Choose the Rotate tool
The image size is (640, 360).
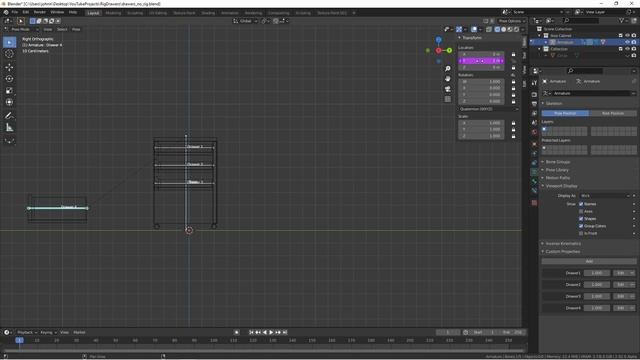[9, 79]
